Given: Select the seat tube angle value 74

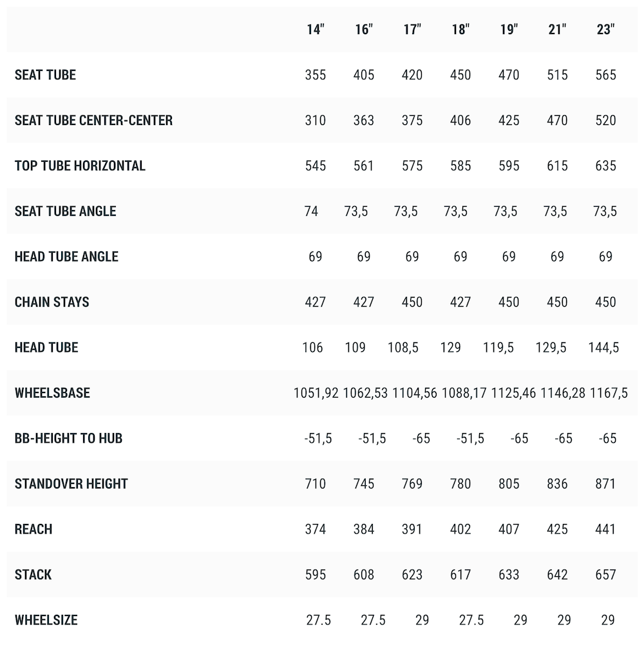Looking at the screenshot, I should point(311,211).
